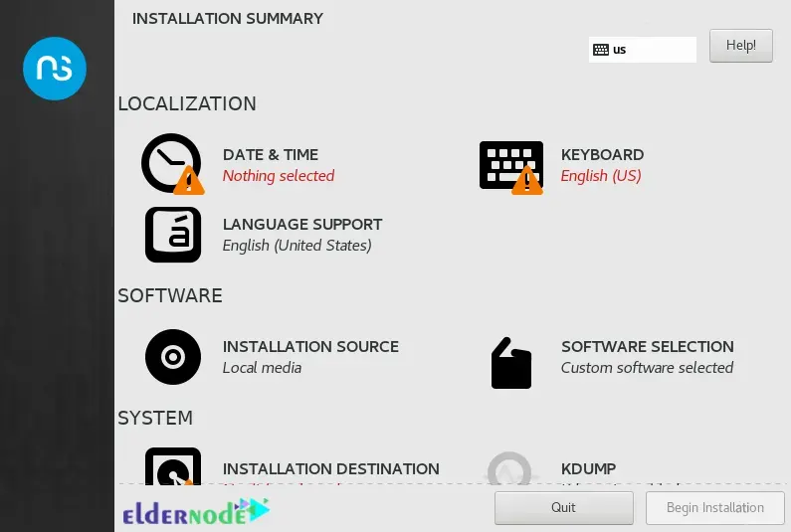Open the KDUMP icon
Image resolution: width=791 pixels, height=532 pixels.
509,469
